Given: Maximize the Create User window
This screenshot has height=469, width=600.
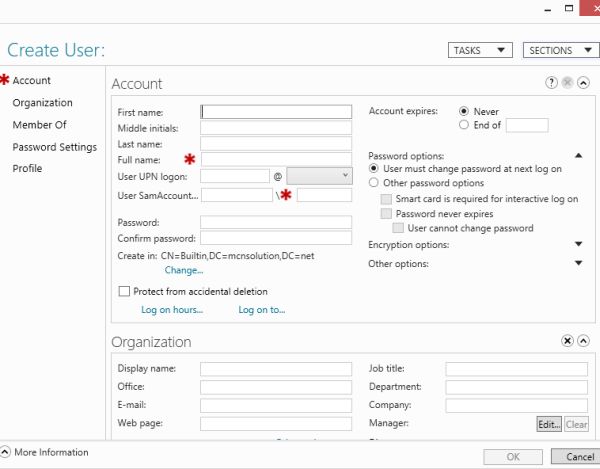Looking at the screenshot, I should tap(569, 8).
